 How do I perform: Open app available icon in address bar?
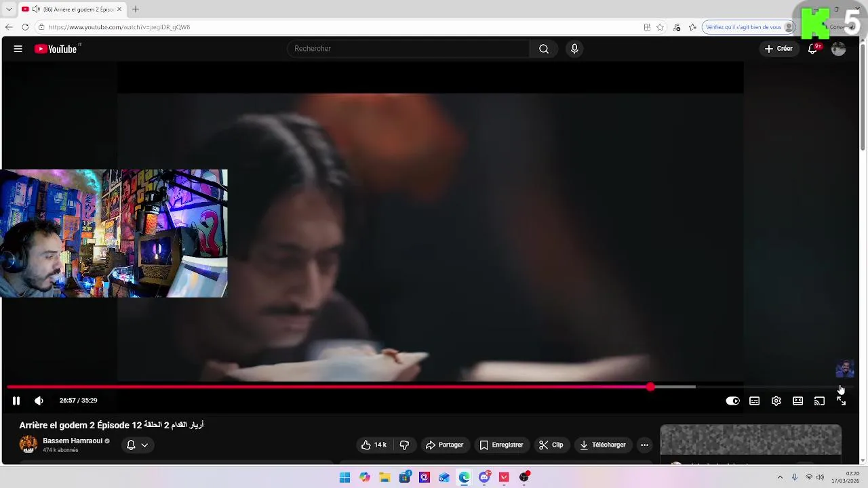click(647, 27)
